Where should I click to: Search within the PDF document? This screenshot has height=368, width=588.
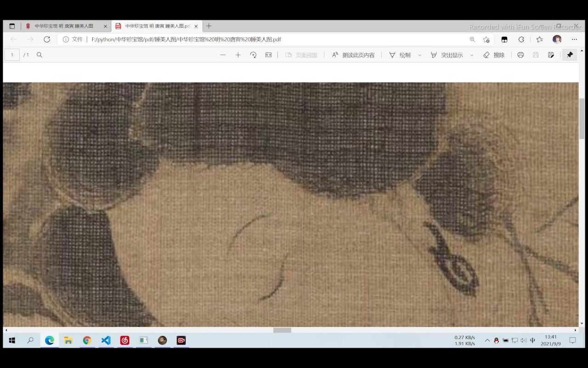[40, 55]
